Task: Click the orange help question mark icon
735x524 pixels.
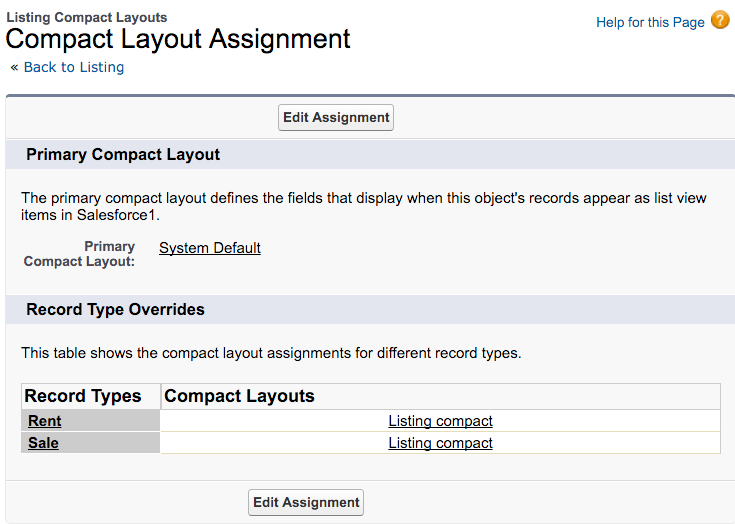Action: [720, 20]
